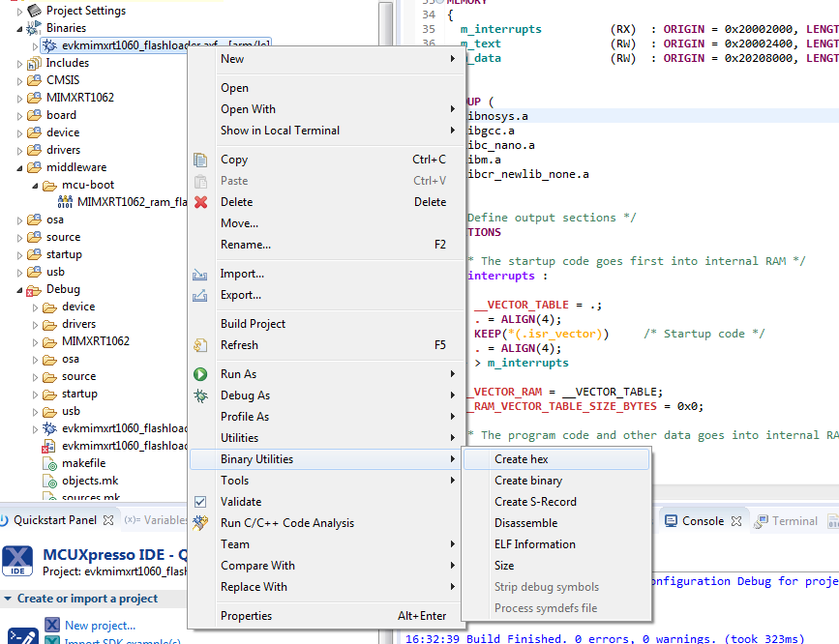The height and width of the screenshot is (644, 839).
Task: Open the Utilities submenu
Action: pyautogui.click(x=326, y=437)
